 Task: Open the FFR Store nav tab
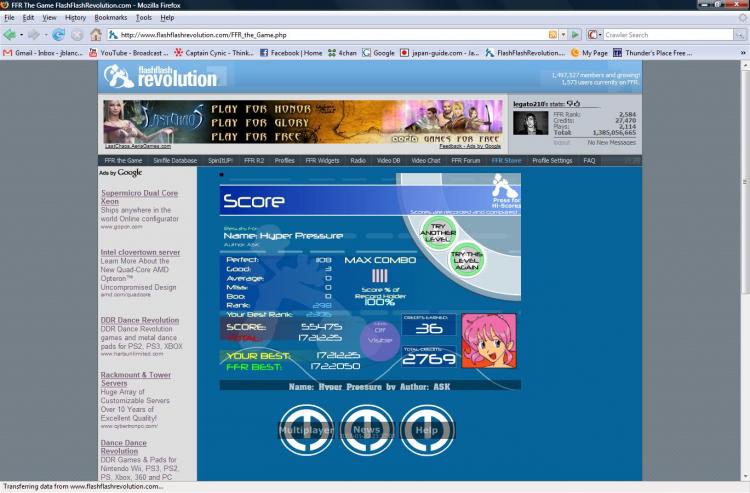point(507,161)
